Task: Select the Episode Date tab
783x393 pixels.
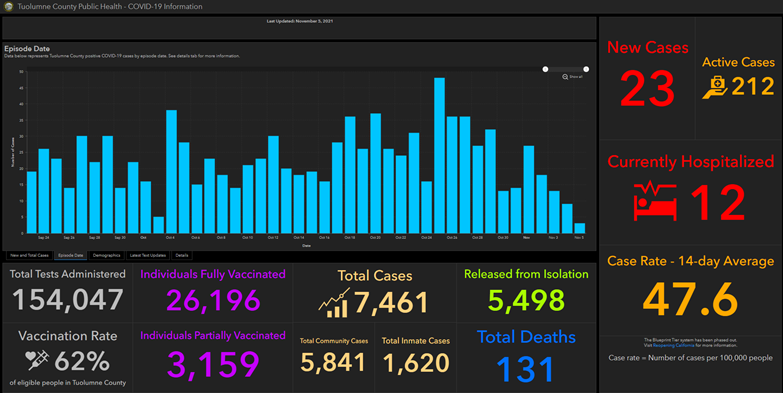Action: pyautogui.click(x=70, y=255)
